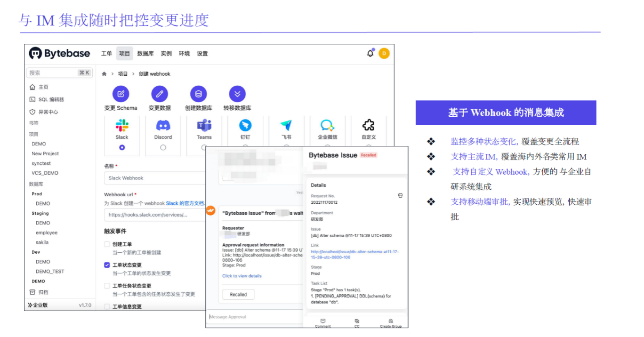
Task: Select the 自定义 puzzle icon
Action: (369, 125)
